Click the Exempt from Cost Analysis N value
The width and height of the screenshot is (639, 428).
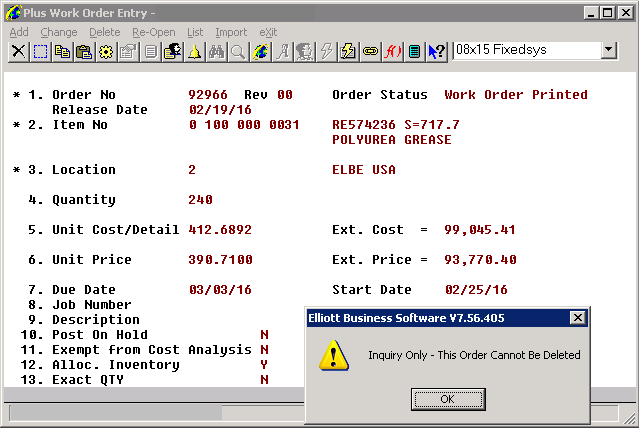[x=264, y=350]
